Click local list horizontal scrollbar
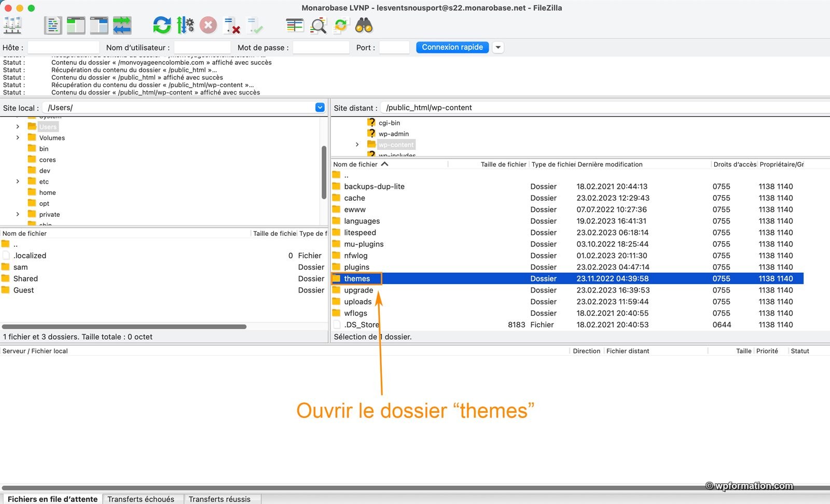 tap(125, 327)
